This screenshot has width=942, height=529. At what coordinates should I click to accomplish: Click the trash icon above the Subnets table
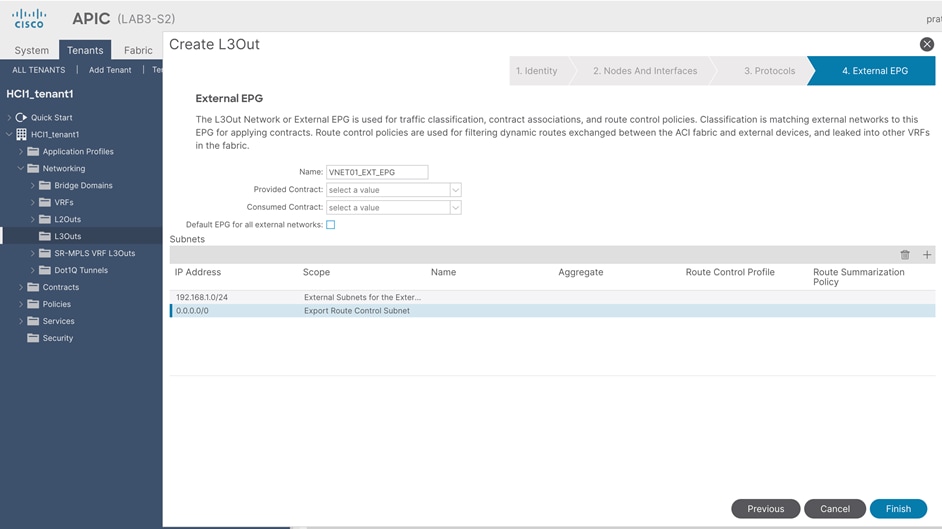905,255
